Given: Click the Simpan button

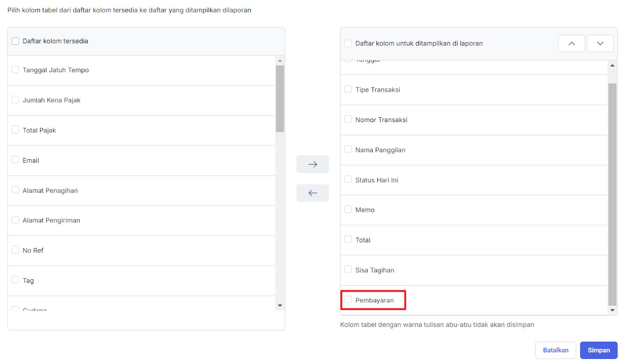Looking at the screenshot, I should click(x=598, y=350).
